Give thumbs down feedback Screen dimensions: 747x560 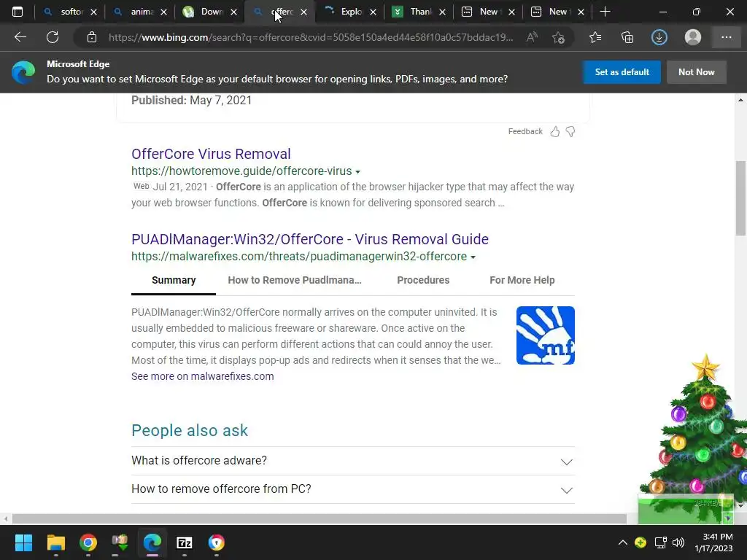570,132
